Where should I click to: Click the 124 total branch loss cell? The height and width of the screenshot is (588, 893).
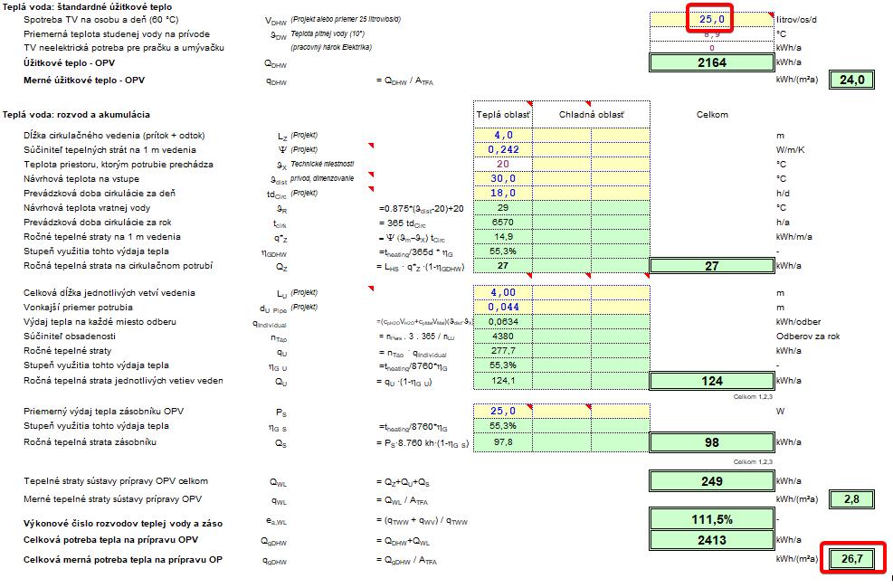point(710,382)
